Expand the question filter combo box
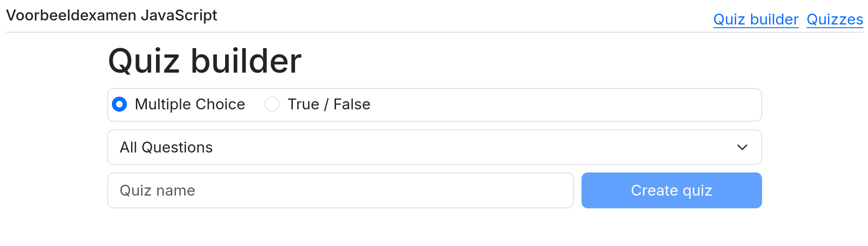This screenshot has width=868, height=246. (x=434, y=147)
